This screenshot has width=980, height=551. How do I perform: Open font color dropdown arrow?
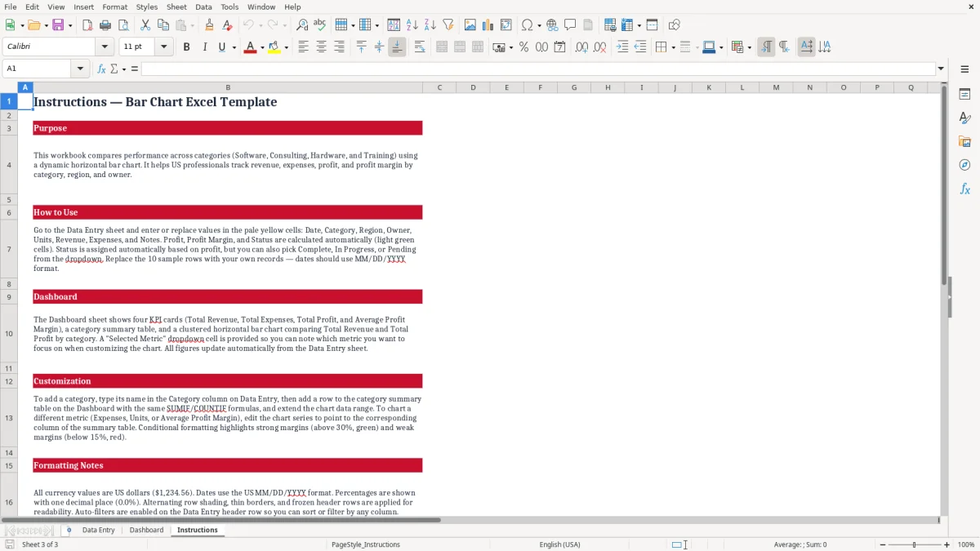coord(262,47)
